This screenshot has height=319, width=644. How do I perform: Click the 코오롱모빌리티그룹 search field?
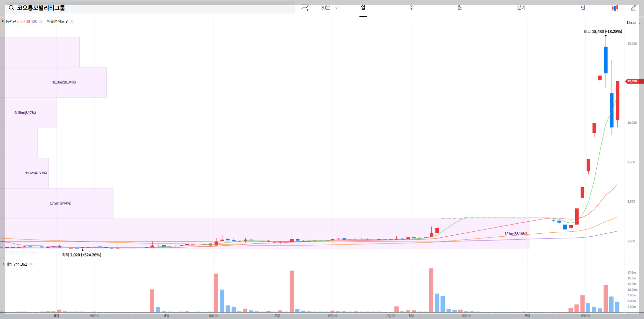[150, 8]
